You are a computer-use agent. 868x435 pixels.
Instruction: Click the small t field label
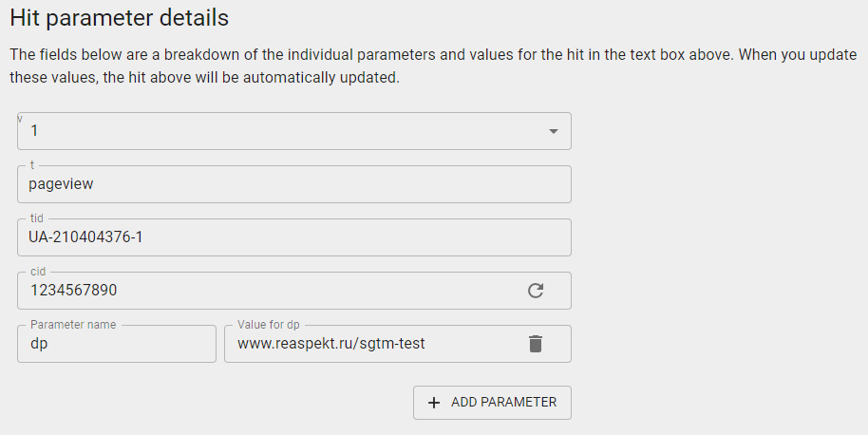tap(33, 165)
